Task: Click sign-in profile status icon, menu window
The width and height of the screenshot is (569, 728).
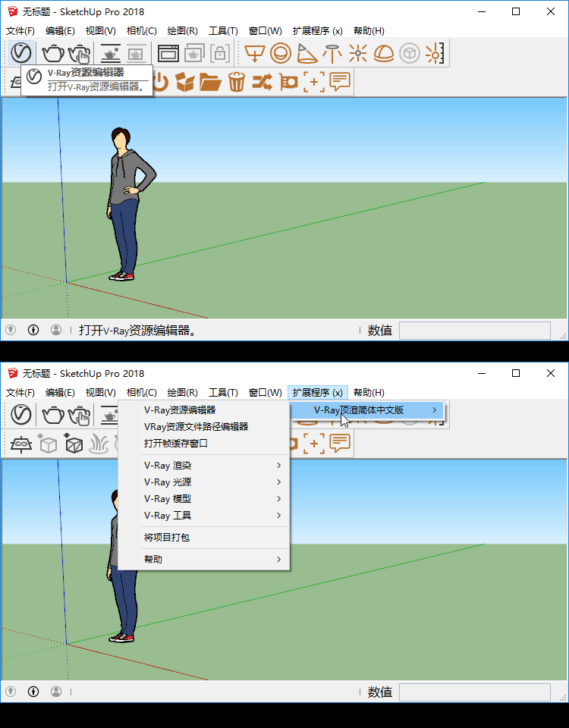Action: pos(55,692)
